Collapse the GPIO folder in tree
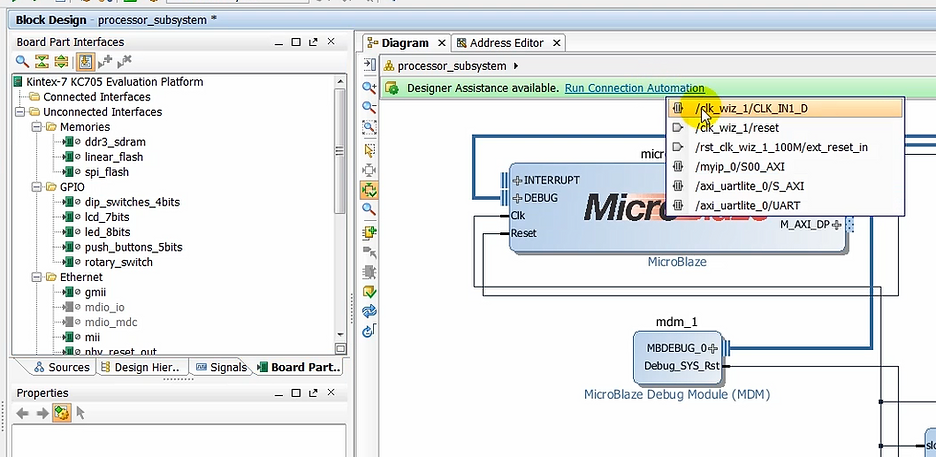 (x=37, y=187)
